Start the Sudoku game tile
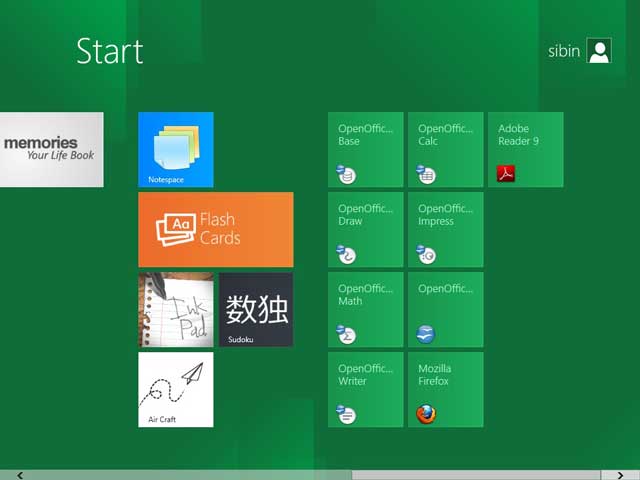640x480 pixels. click(256, 309)
